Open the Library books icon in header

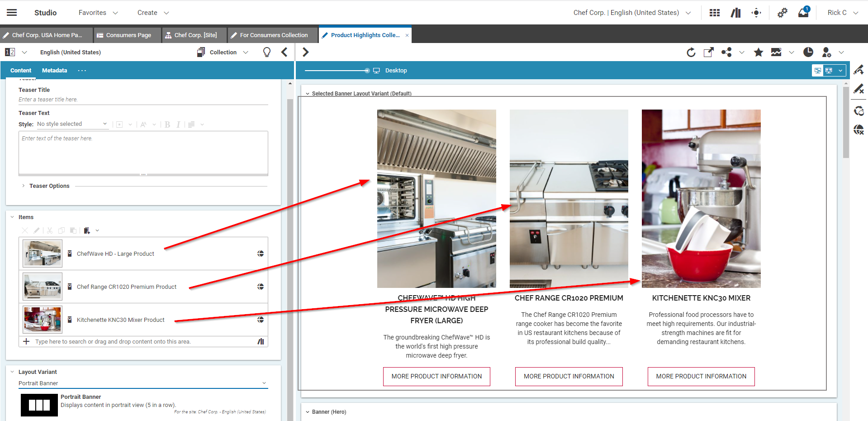click(736, 13)
